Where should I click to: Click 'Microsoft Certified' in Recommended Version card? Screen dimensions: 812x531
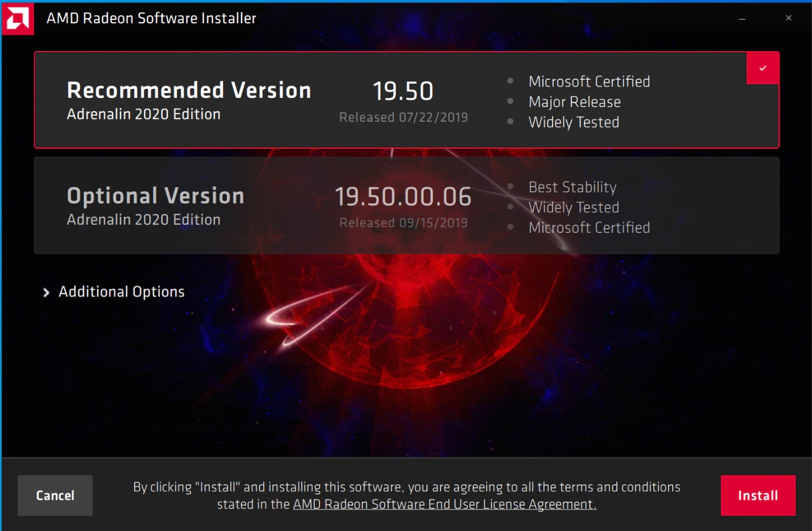[589, 81]
